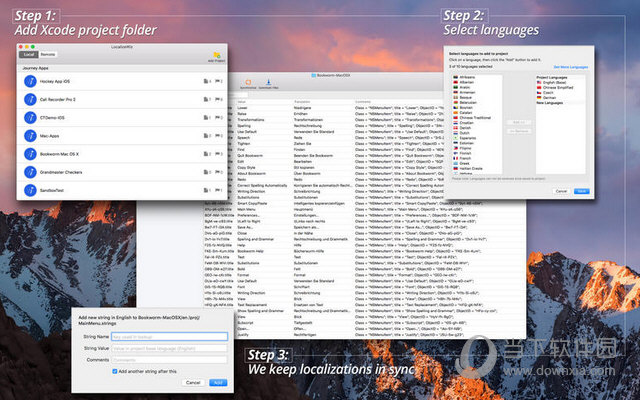Select Arabic in the language list
Image resolution: width=640 pixels, height=400 pixels.
point(465,87)
